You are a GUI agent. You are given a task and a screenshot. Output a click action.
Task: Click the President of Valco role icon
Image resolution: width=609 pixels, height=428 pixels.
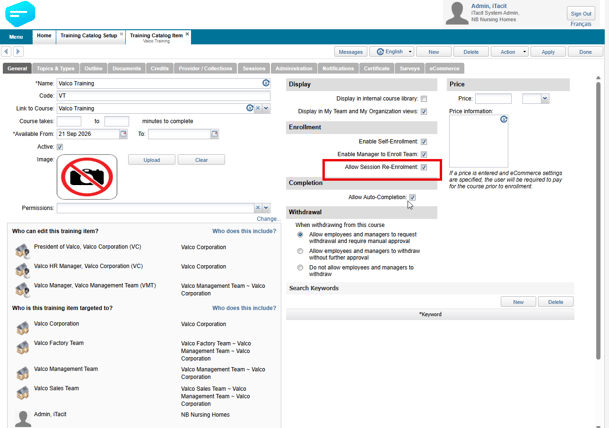[x=23, y=251]
